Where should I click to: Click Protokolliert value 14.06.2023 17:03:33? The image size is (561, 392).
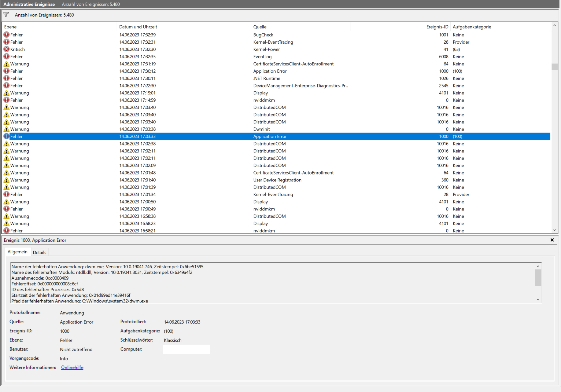(182, 322)
